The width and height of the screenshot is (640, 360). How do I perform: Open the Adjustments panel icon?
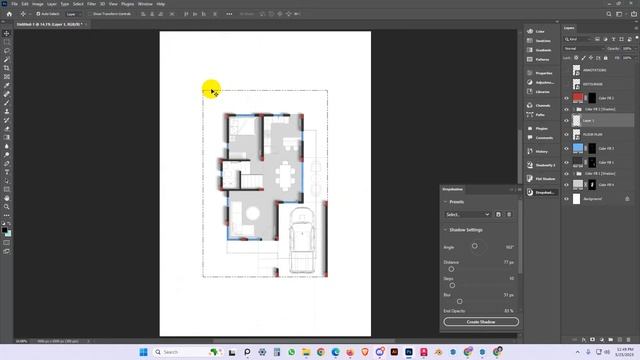(530, 82)
